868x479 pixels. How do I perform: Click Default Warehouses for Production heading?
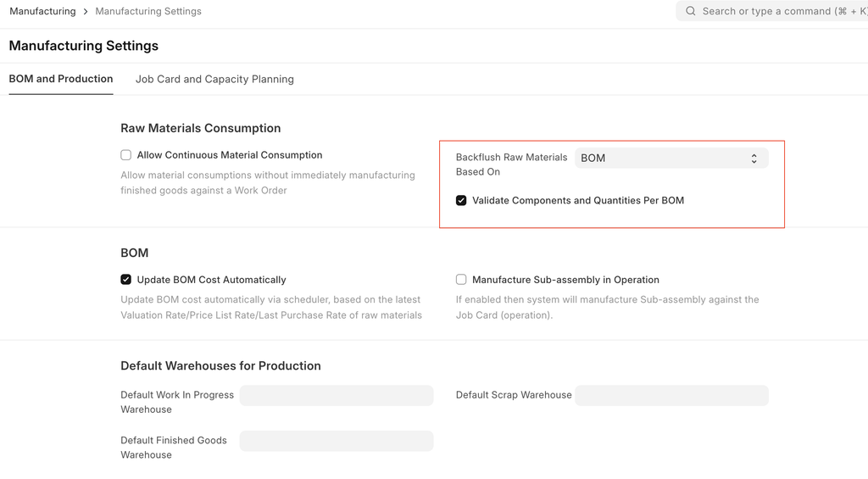point(220,366)
